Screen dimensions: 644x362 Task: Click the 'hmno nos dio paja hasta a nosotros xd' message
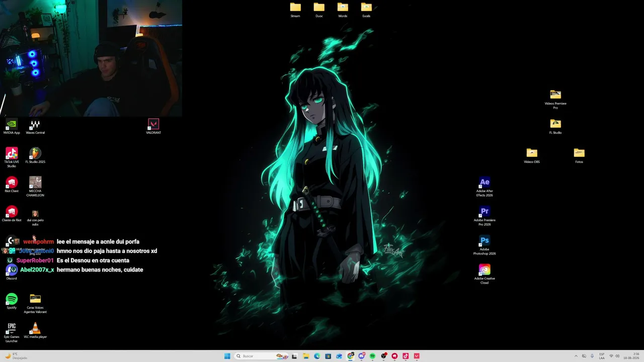click(x=107, y=251)
